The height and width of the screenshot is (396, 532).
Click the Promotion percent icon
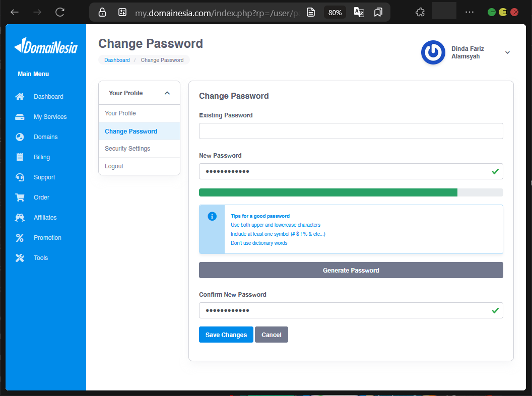click(x=20, y=238)
